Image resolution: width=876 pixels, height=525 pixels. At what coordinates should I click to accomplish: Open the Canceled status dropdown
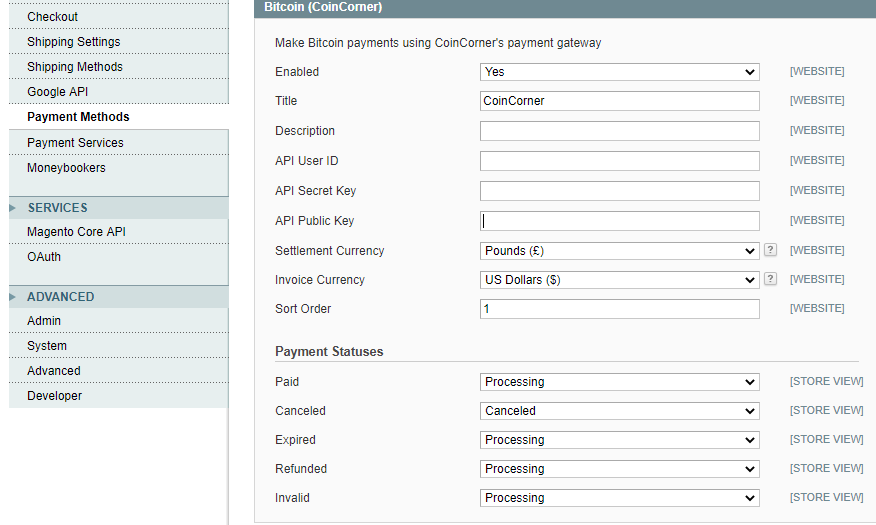click(x=620, y=411)
